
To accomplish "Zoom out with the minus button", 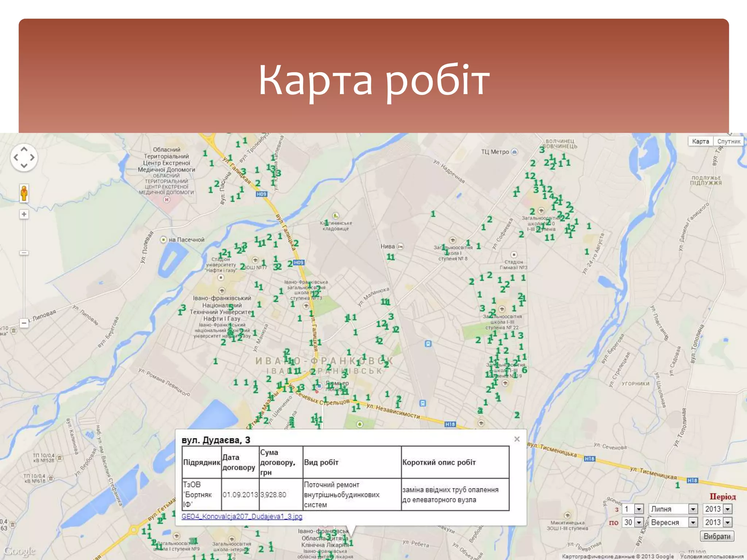I will [24, 323].
